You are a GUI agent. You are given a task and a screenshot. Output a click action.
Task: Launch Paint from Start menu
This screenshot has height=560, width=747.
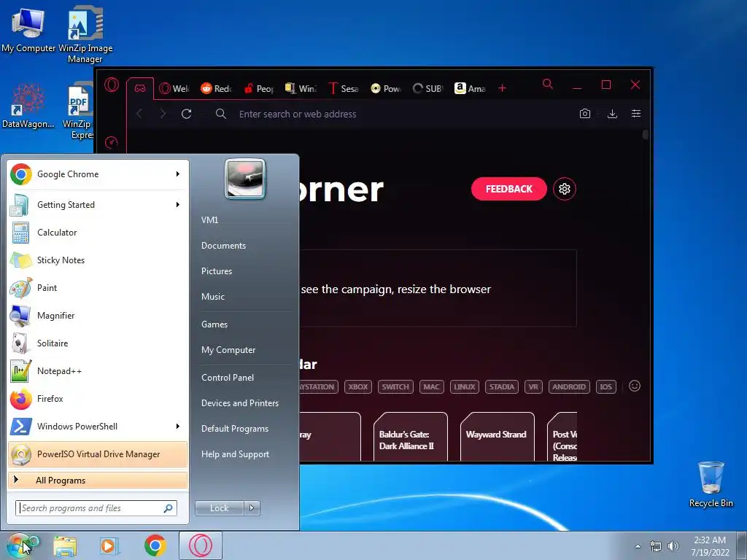coord(98,287)
